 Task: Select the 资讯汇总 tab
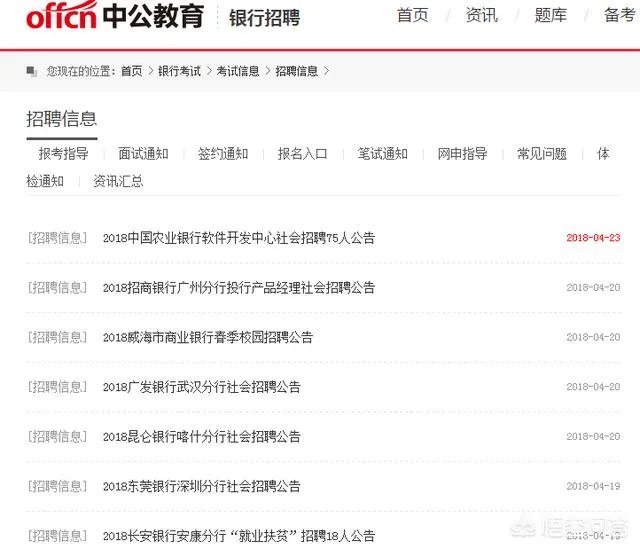(x=118, y=181)
